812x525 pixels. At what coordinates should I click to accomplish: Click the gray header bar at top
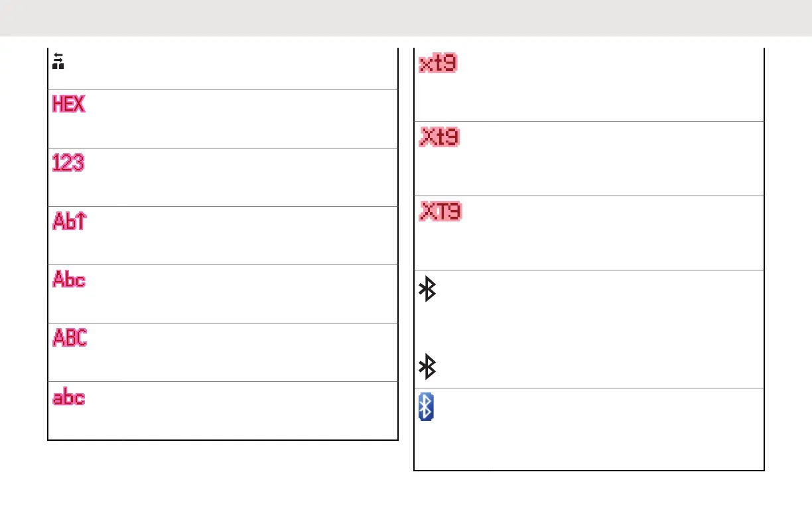click(406, 17)
